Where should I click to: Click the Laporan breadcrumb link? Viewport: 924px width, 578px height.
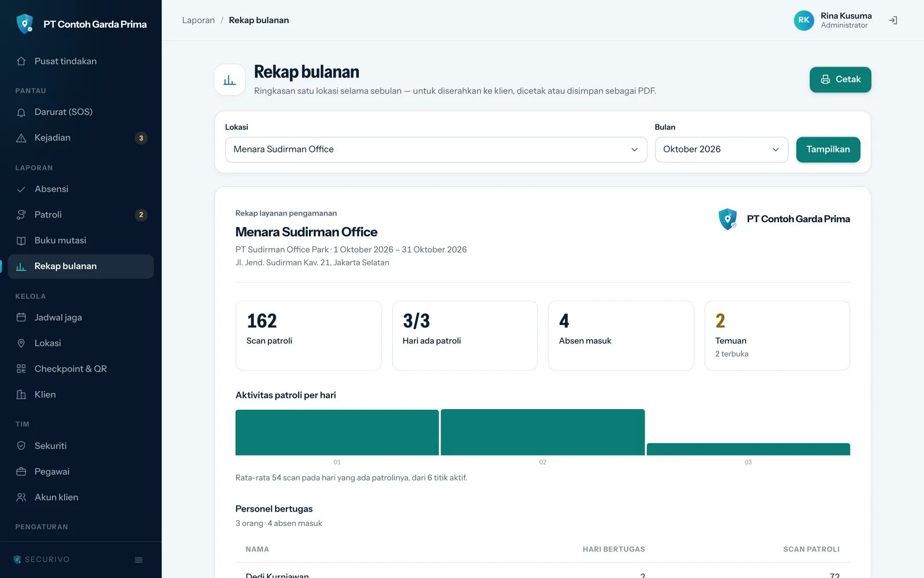pyautogui.click(x=199, y=20)
